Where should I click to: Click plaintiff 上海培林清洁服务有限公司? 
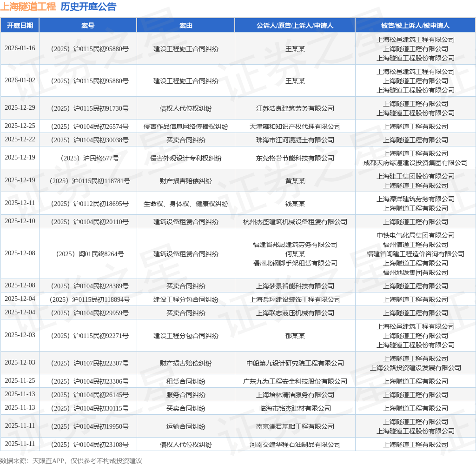[x=295, y=395]
